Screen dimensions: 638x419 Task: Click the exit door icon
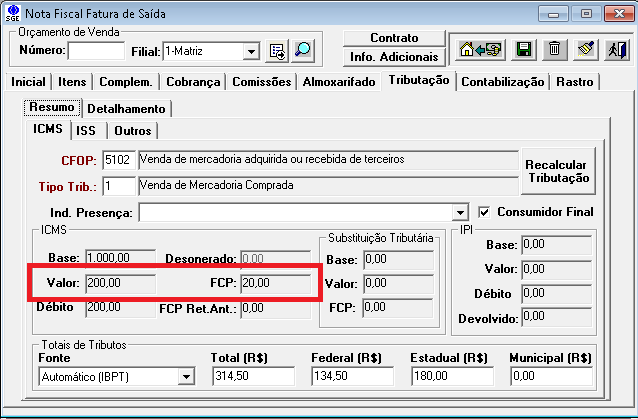pyautogui.click(x=619, y=48)
